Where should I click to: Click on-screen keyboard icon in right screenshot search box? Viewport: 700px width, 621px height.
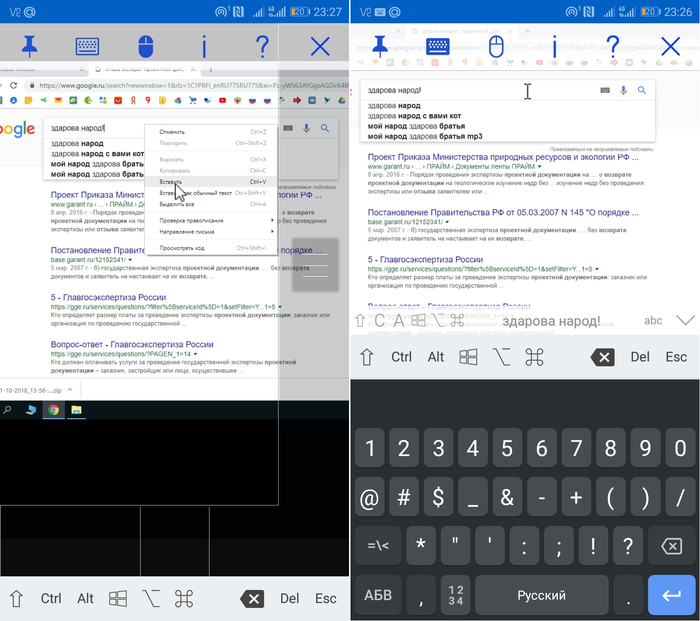tap(605, 90)
